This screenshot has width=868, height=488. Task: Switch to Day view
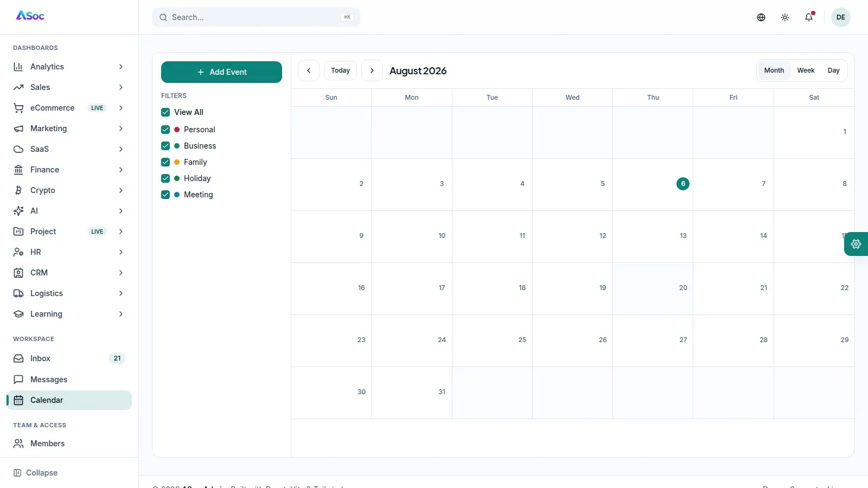pyautogui.click(x=834, y=70)
